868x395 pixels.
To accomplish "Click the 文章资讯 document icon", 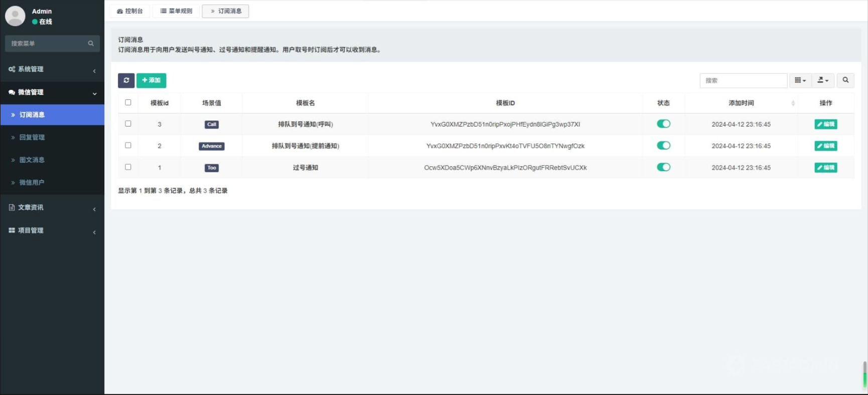I will coord(12,207).
